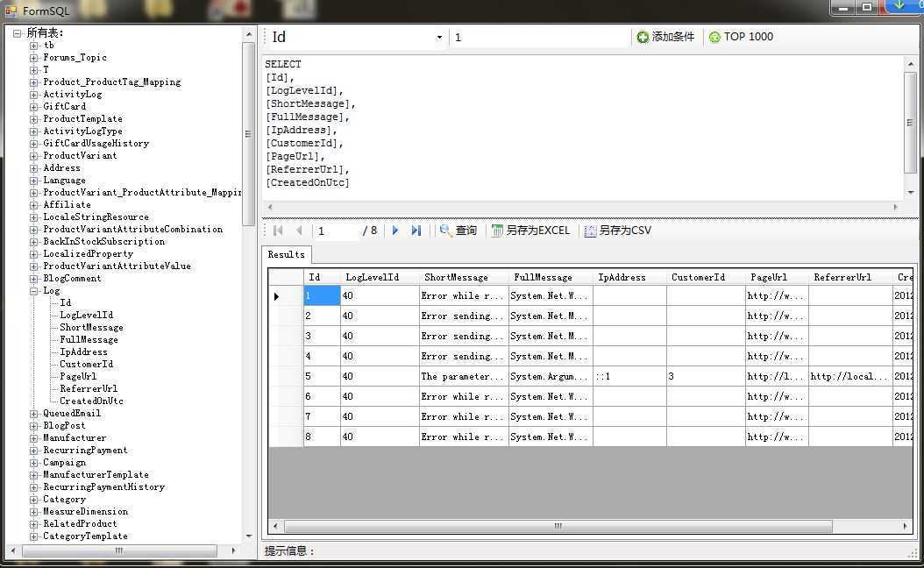Click the TOP 1000 button label
924x568 pixels.
[x=749, y=37]
